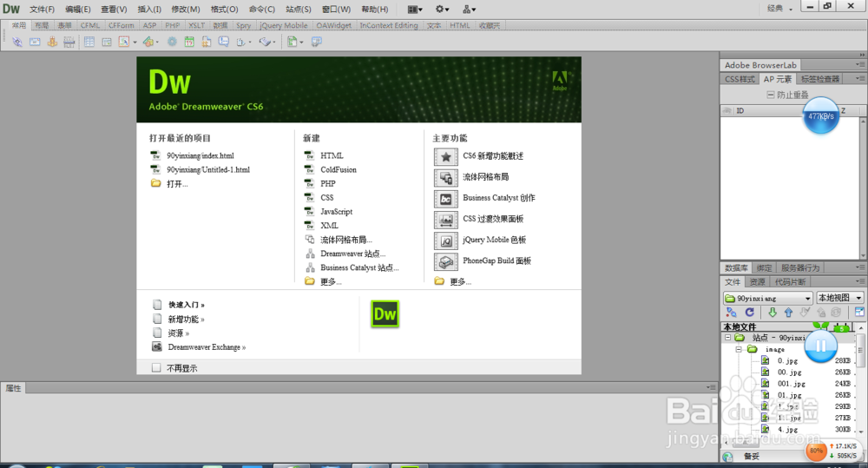Viewport: 868px width, 468px height.
Task: Click the Templates insert icon
Action: (x=293, y=42)
